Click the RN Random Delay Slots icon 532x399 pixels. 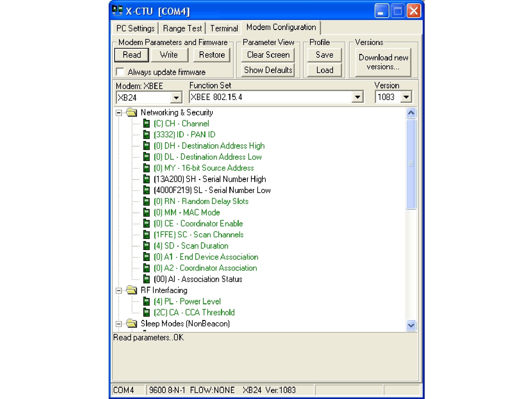coord(146,201)
